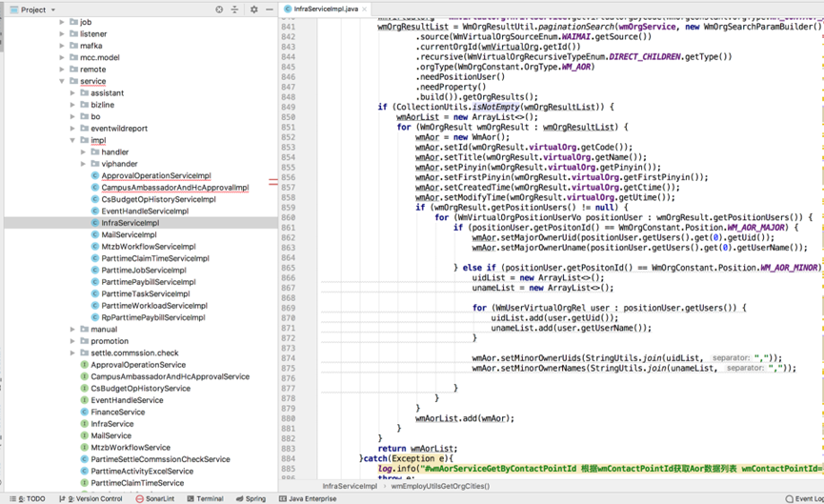Switch to the InfraServiceImpl.java tab
Screen dimensions: 824x504
click(324, 10)
